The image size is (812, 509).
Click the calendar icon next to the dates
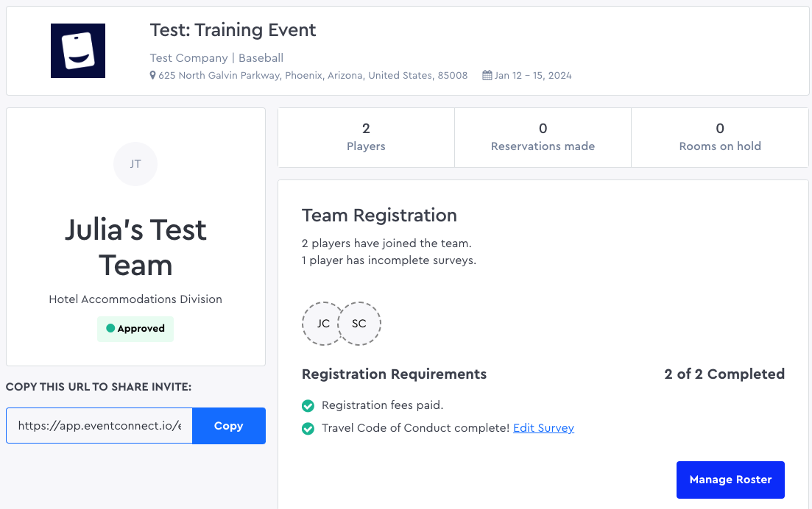click(x=487, y=76)
